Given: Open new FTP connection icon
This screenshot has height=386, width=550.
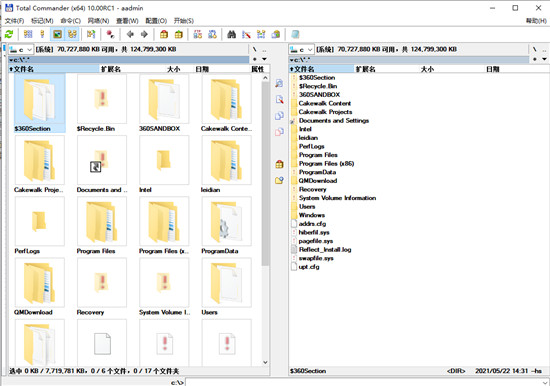Looking at the screenshot, I should tap(212, 34).
